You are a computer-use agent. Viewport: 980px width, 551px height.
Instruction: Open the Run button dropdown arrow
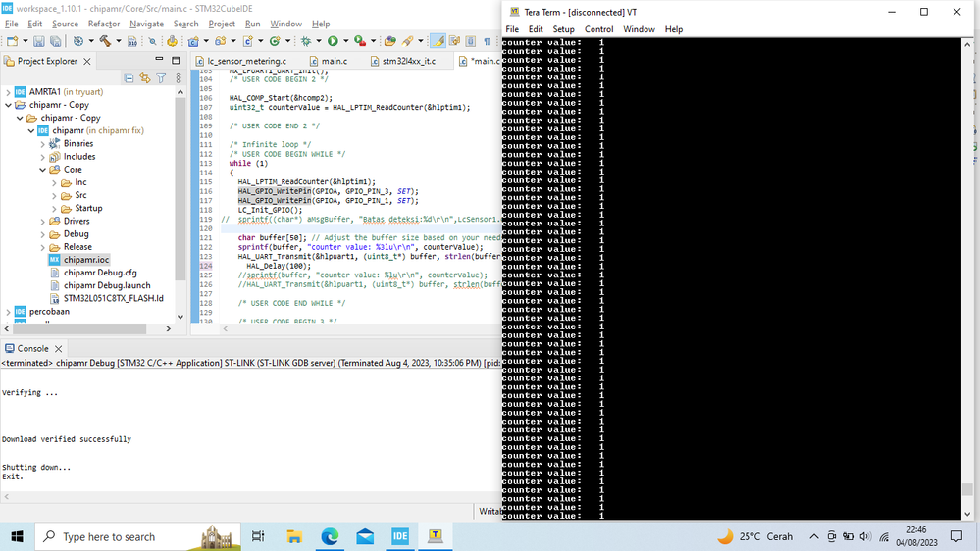pos(345,41)
